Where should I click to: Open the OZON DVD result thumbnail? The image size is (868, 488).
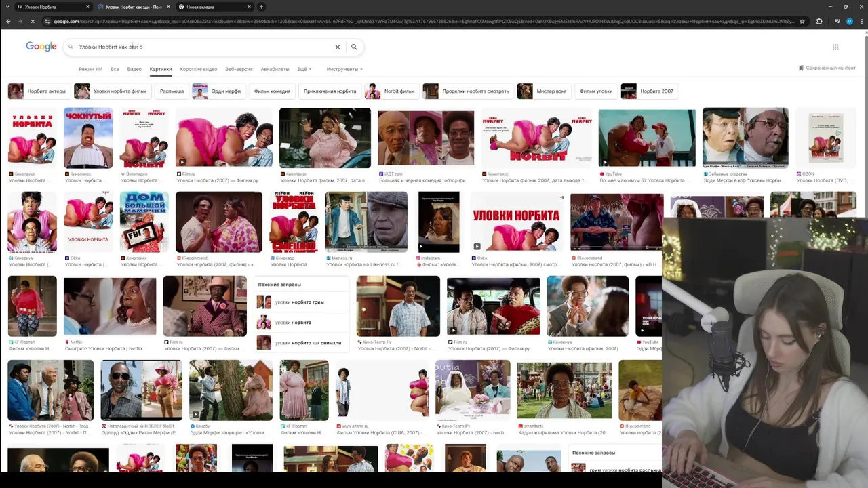pyautogui.click(x=826, y=138)
